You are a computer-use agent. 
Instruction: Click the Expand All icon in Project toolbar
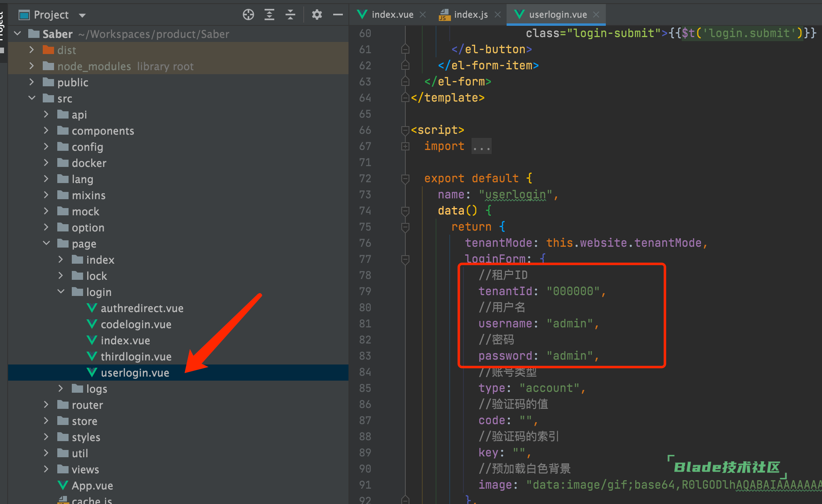269,15
